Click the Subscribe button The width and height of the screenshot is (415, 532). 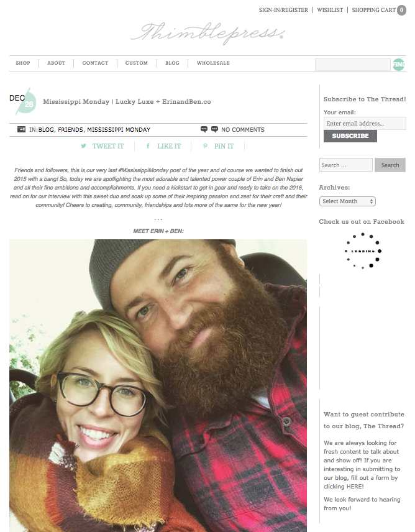350,136
